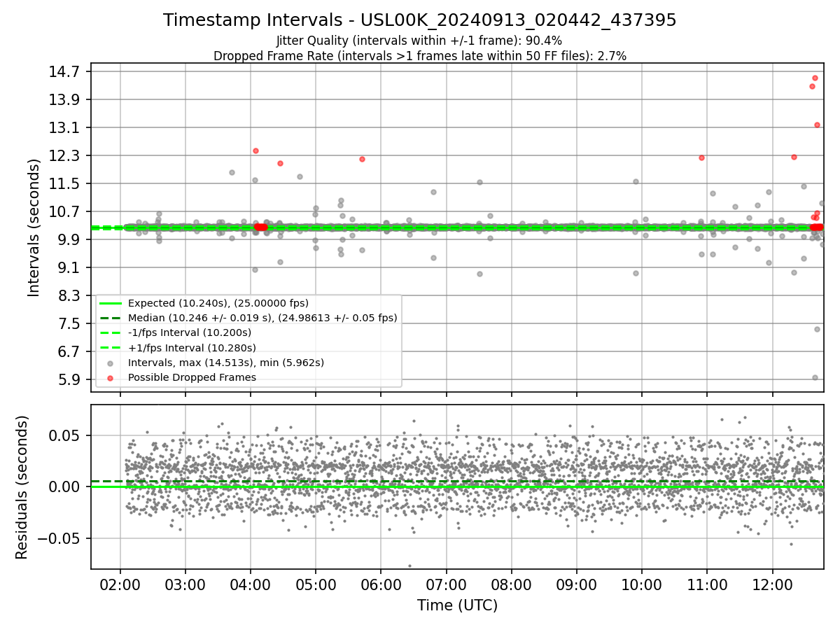Click the 'Intervals (seconds)' y-axis label
This screenshot has width=840, height=630.
[x=34, y=227]
